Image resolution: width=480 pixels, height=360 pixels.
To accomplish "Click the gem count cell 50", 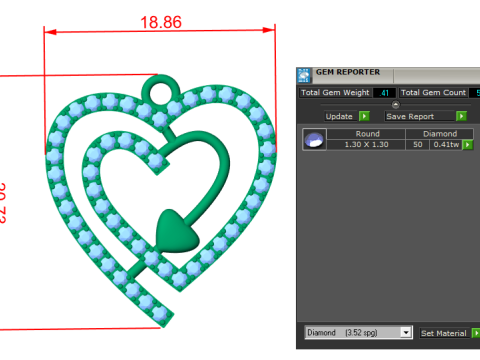I will click(x=417, y=145).
